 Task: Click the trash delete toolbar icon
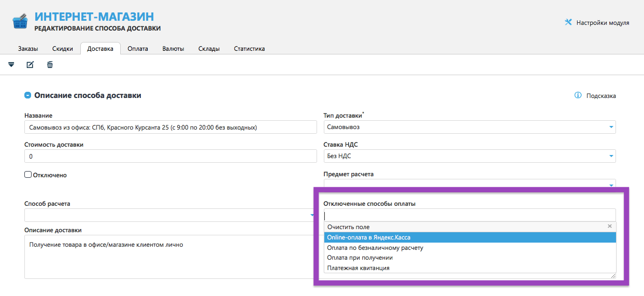(x=50, y=65)
